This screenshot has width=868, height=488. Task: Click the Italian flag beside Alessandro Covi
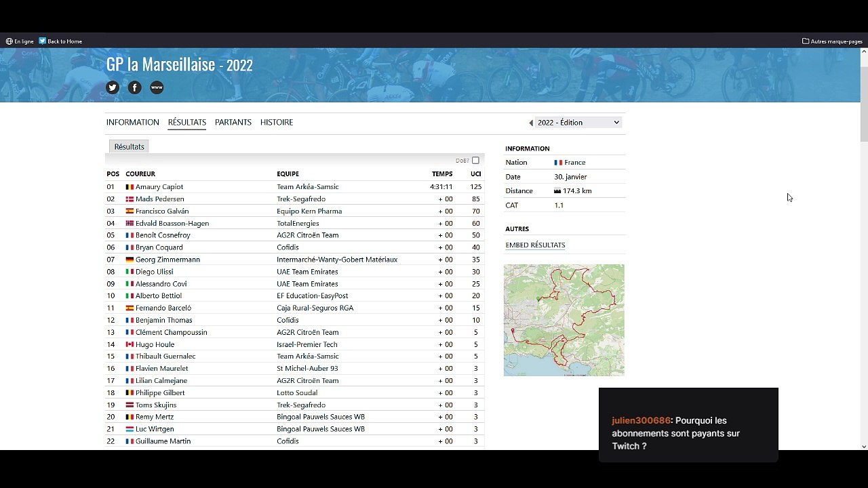[x=130, y=284]
